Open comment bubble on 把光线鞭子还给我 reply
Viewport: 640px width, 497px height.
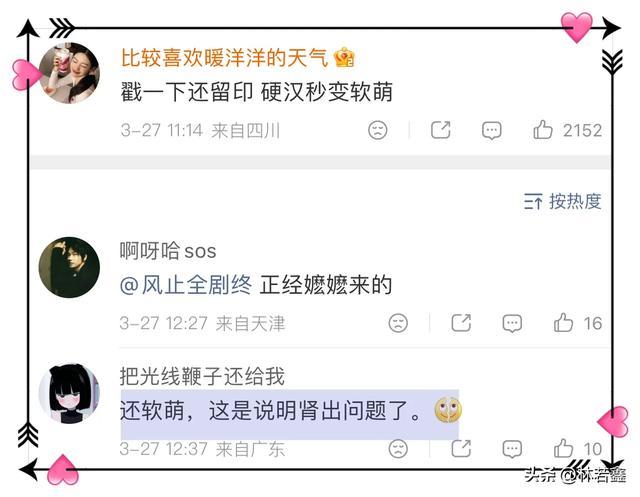coord(512,449)
